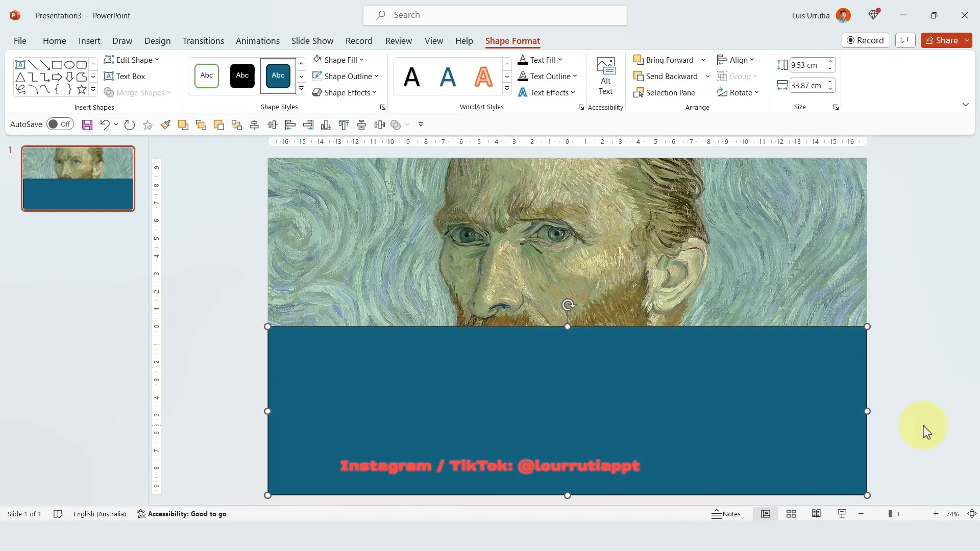Switch to the Insert tab
This screenshot has width=980, height=551.
(x=89, y=41)
